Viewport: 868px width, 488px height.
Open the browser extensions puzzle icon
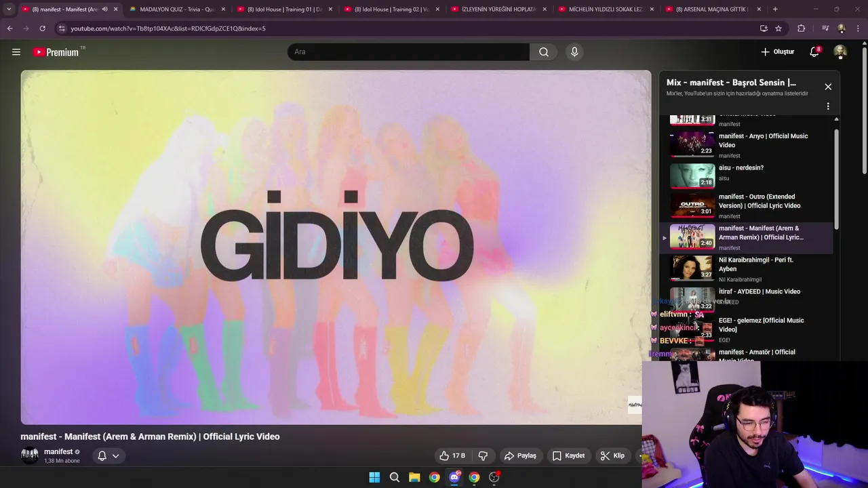click(x=802, y=28)
